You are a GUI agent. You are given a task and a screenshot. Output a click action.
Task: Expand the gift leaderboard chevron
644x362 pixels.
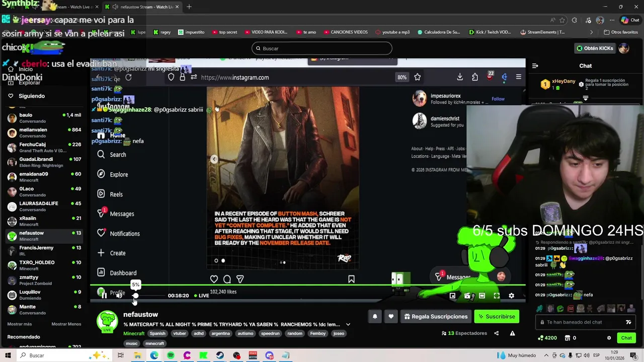coord(585,98)
